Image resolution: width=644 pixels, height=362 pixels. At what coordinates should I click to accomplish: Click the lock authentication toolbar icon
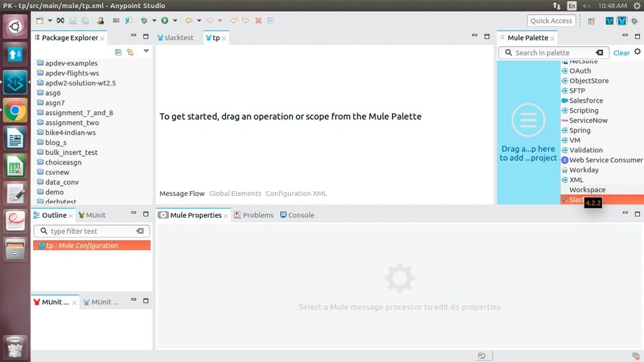coord(101,21)
